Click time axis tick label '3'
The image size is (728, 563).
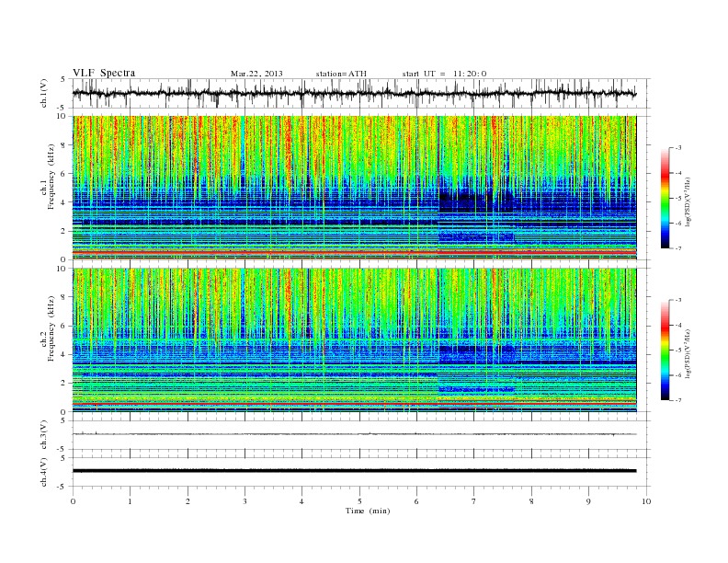(x=245, y=501)
